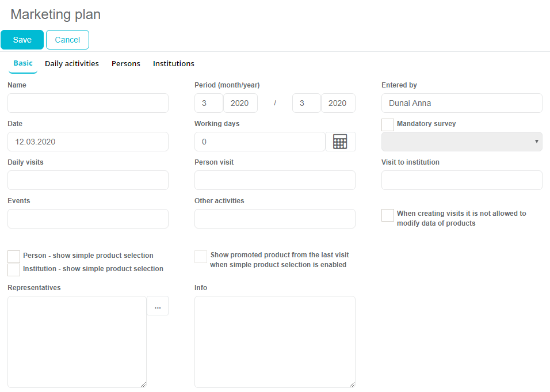Viewport: 550px width, 392px height.
Task: Go to the Institutions tab
Action: (x=174, y=64)
